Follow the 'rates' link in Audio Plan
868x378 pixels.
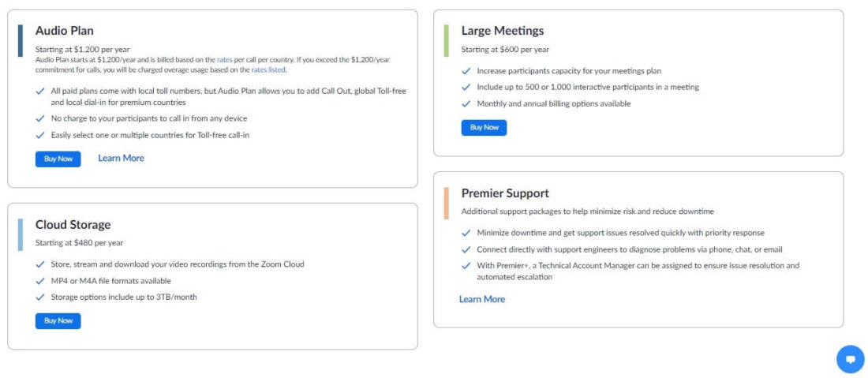point(224,59)
